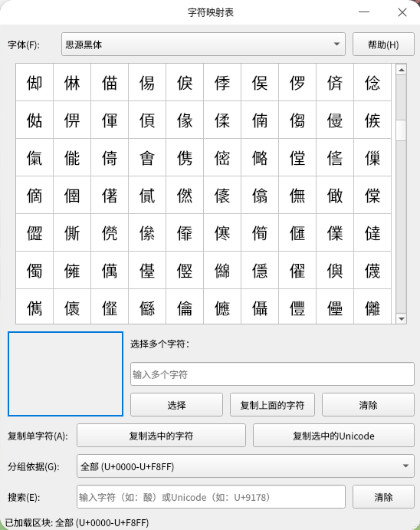The height and width of the screenshot is (530, 420).
Task: Select the character 㒄 (亻+然) in the grid
Action: [185, 195]
